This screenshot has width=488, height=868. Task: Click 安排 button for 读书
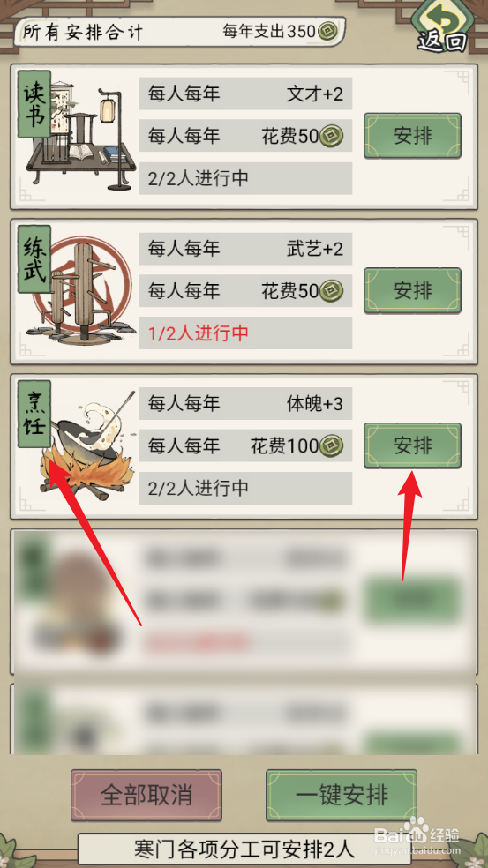[413, 136]
